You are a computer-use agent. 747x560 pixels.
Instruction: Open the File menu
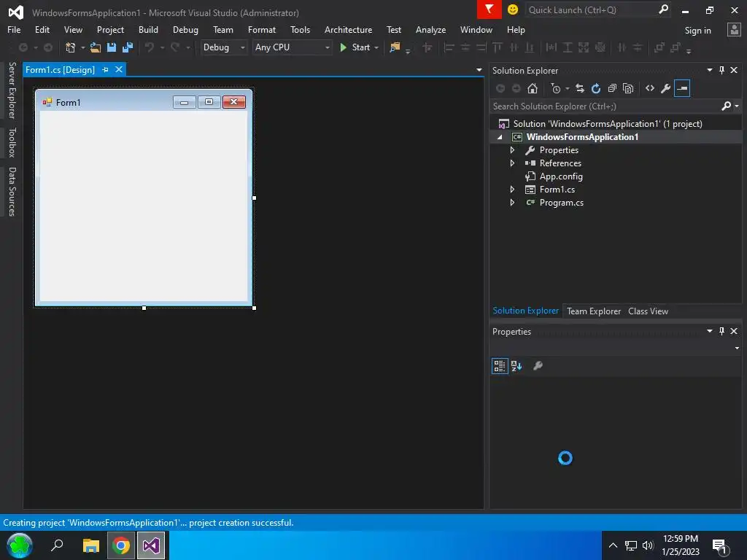[x=14, y=29]
